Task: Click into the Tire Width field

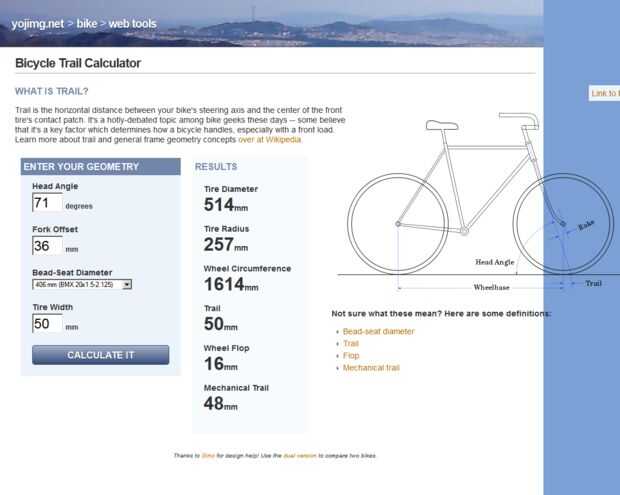Action: pos(47,324)
